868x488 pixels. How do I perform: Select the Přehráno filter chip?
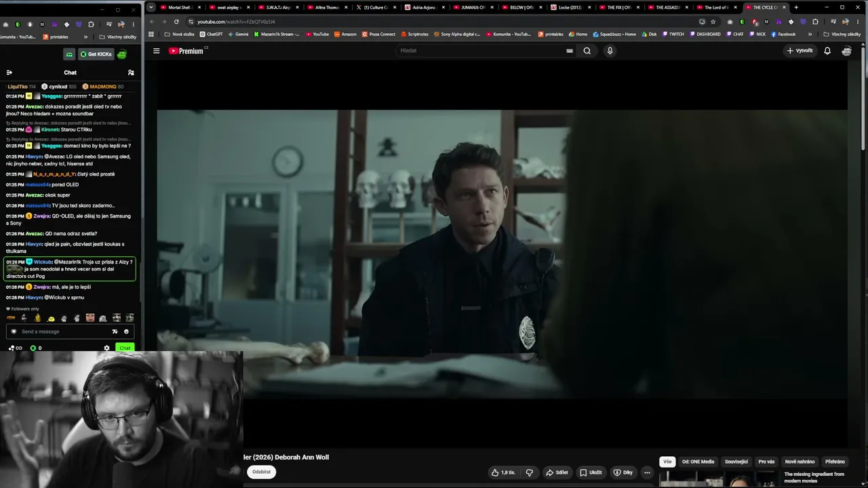[x=835, y=462]
